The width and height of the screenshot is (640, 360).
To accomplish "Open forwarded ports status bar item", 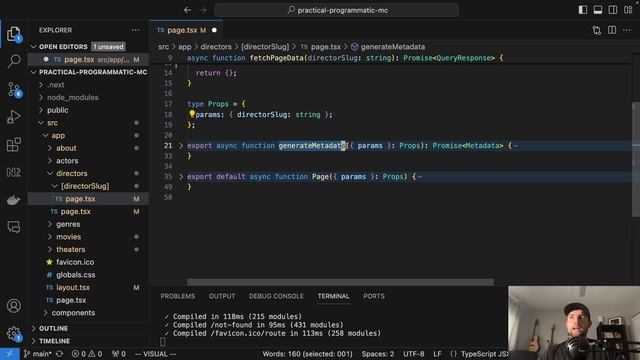I will click(119, 354).
